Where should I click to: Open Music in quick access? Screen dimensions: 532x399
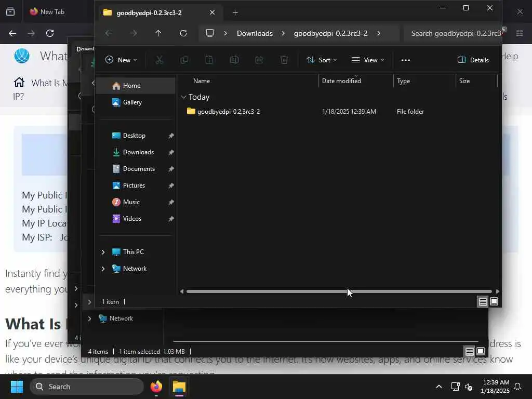[x=136, y=202]
